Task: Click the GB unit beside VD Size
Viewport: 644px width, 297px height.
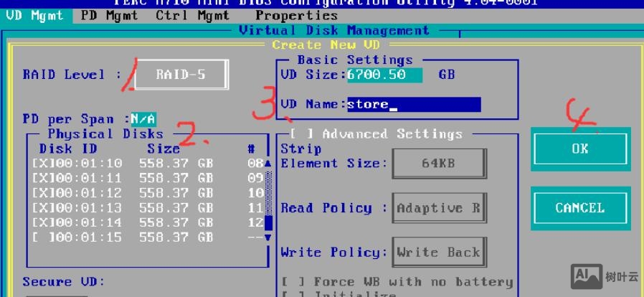Action: pos(447,75)
